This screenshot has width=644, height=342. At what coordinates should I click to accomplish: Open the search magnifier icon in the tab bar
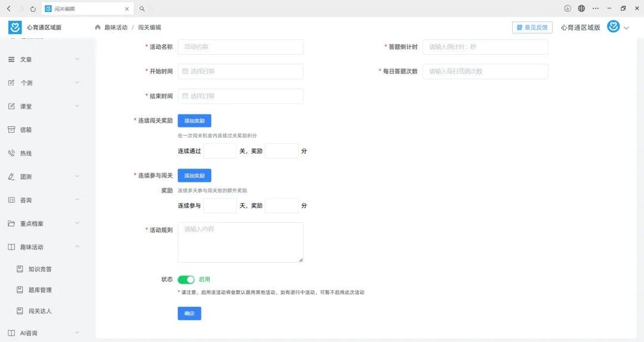[142, 8]
